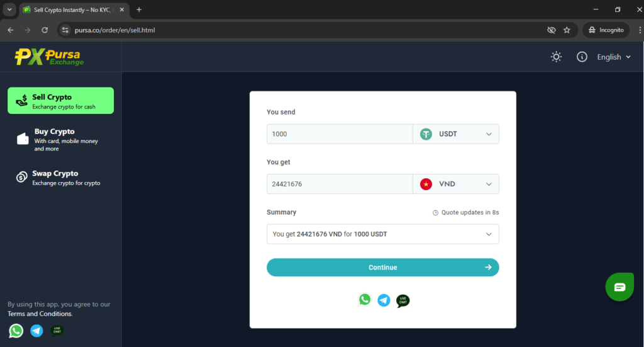Select Buy Crypto in sidebar
This screenshot has width=644, height=347.
pyautogui.click(x=61, y=139)
